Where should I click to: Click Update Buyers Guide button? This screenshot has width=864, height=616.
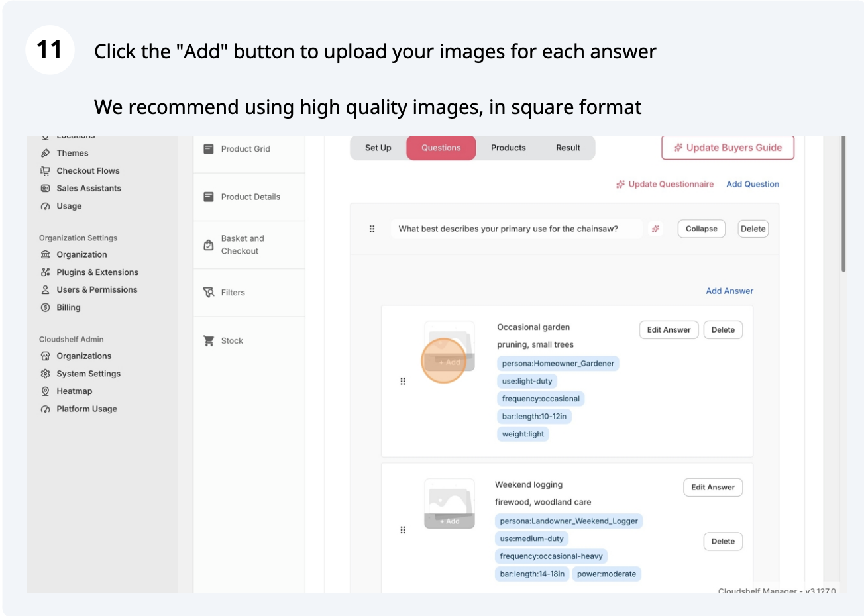coord(728,148)
